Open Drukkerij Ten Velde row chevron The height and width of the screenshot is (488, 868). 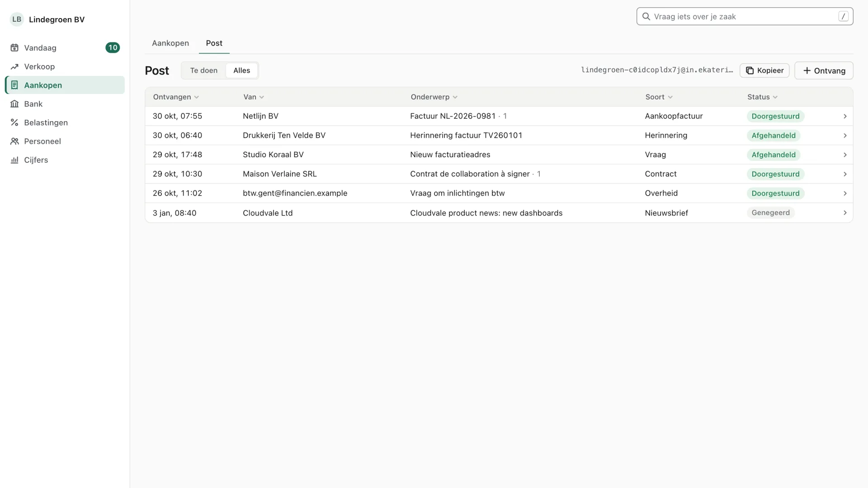pos(845,136)
